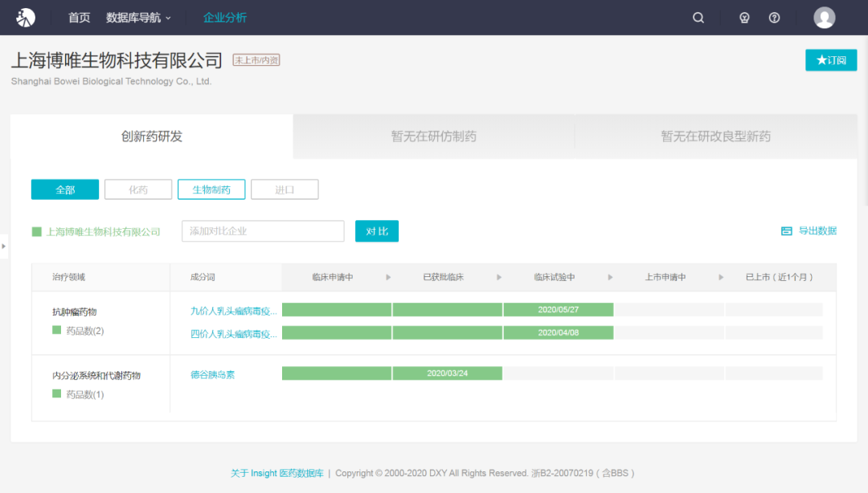This screenshot has width=868, height=493.
Task: Click 药品数(1) count label
Action: (84, 394)
